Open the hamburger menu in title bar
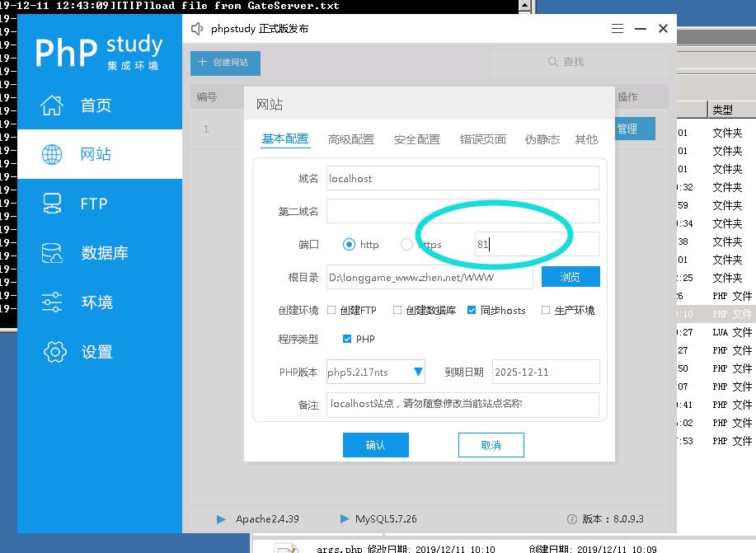This screenshot has height=553, width=756. point(617,29)
